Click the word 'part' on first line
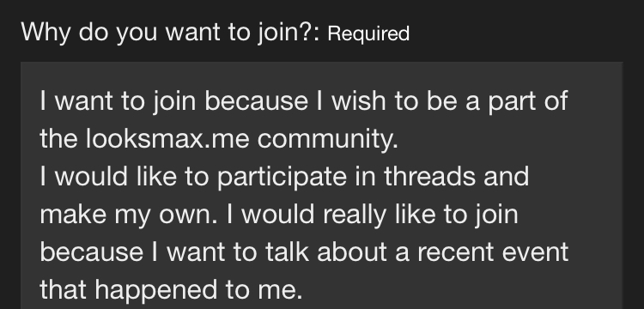644x309 pixels. coord(512,101)
